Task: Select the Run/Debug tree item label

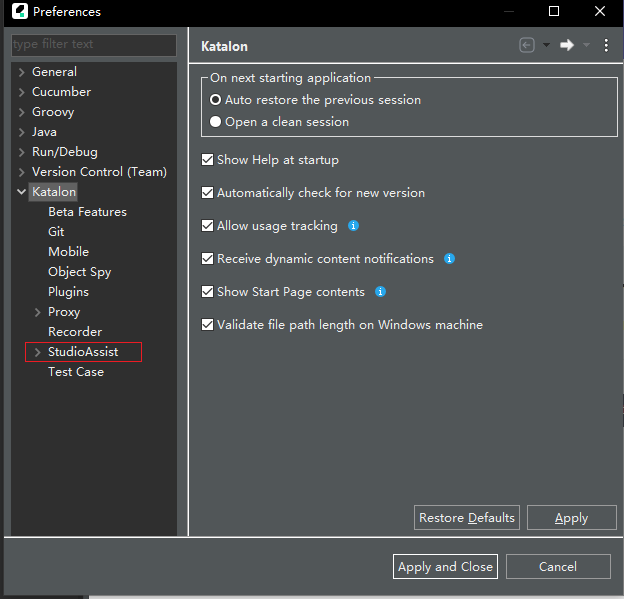Action: (x=65, y=152)
